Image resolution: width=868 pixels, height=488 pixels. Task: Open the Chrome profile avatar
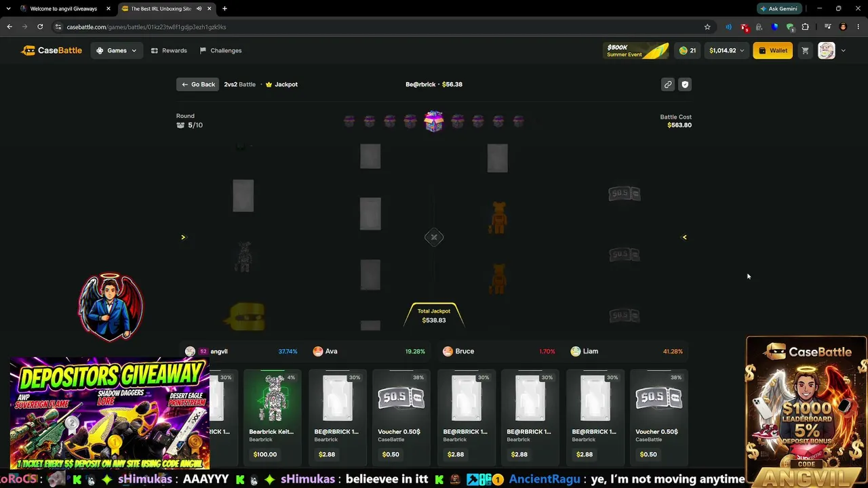tap(843, 27)
